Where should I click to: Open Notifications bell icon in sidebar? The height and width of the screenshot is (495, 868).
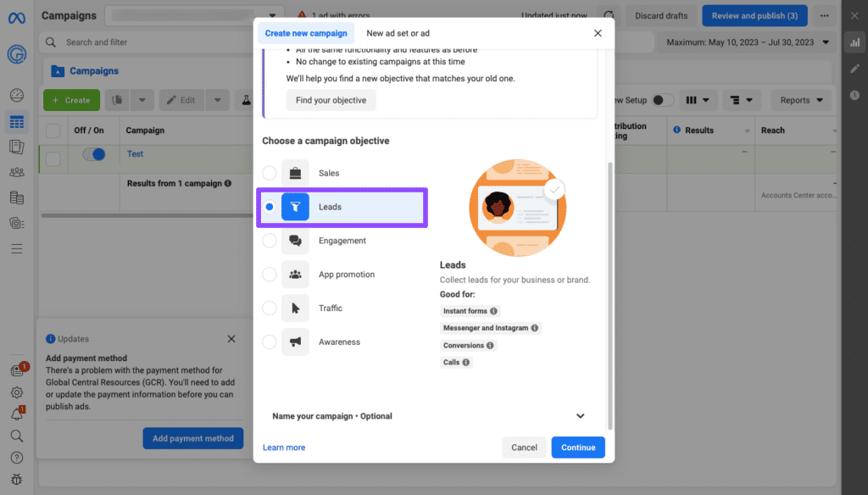(17, 414)
